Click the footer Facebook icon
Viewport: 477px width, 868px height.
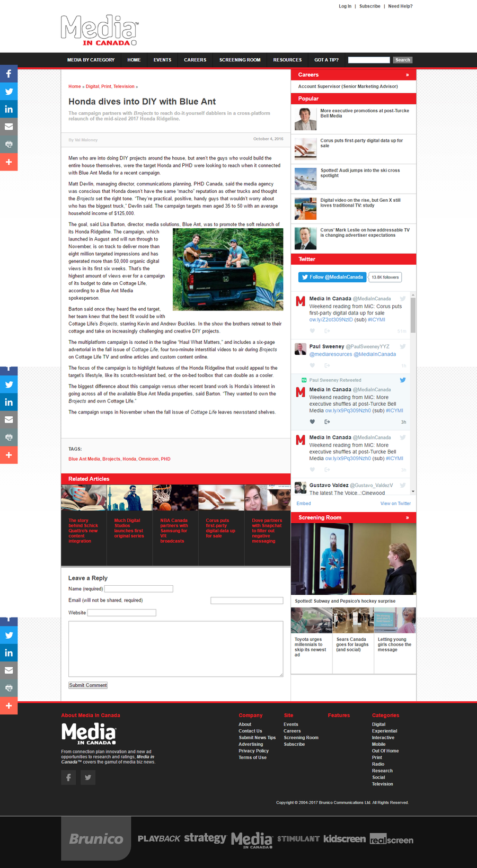tap(68, 777)
